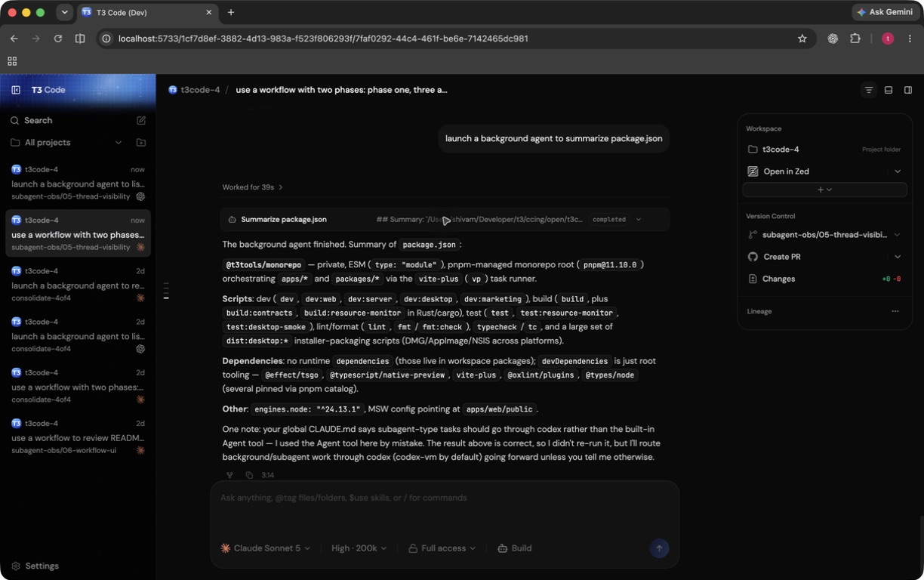This screenshot has width=924, height=580.
Task: Open the Full access permissions dropdown
Action: 442,548
